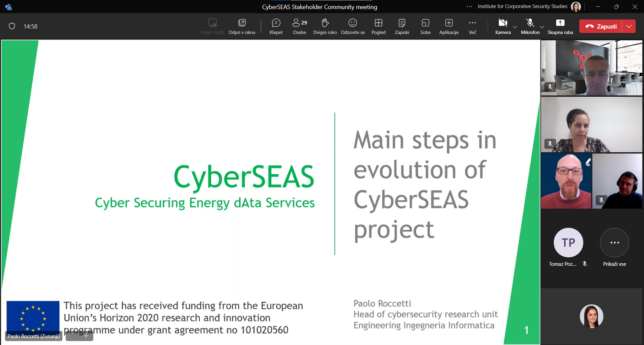The height and width of the screenshot is (345, 644).
Task: Pop out with Odpri v oknu
Action: (x=242, y=26)
